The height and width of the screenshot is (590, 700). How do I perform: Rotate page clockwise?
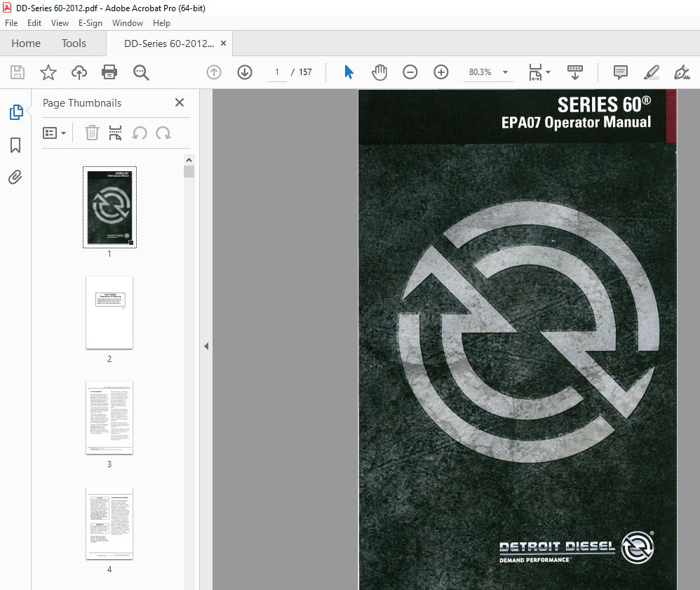[163, 133]
